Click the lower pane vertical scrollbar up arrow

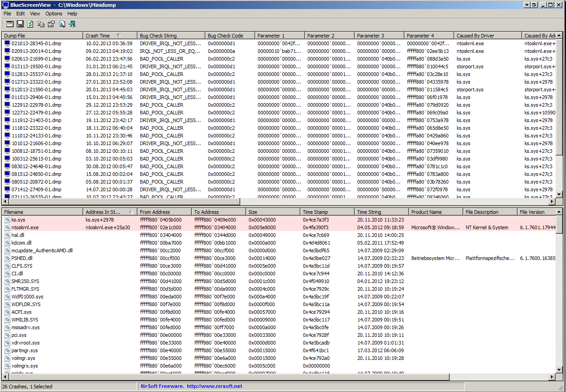(559, 212)
